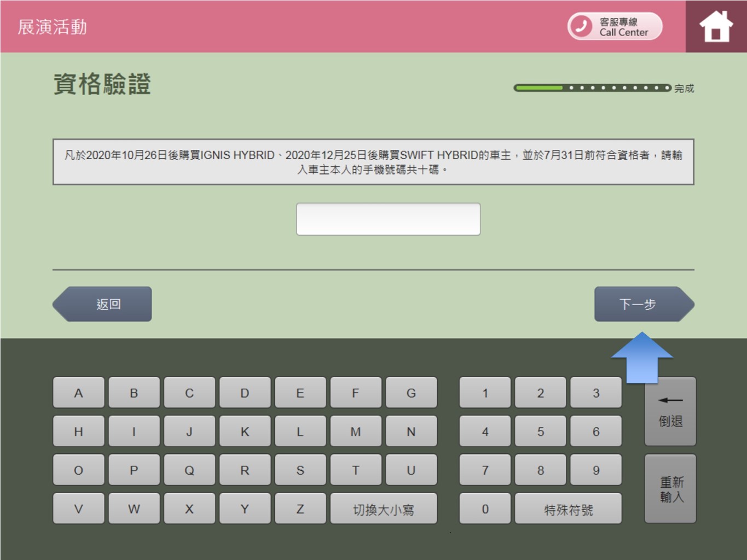Type digit 1 on keypad
Image resolution: width=747 pixels, height=560 pixels.
click(485, 393)
